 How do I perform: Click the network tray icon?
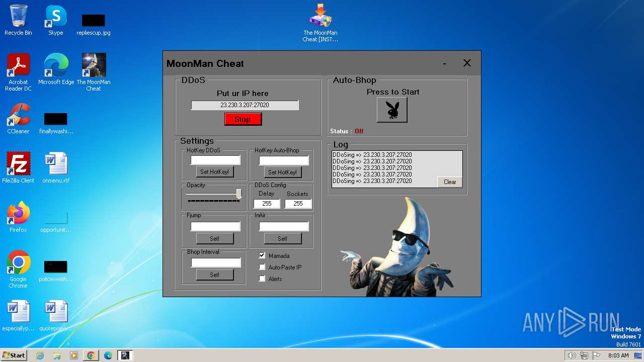584,355
